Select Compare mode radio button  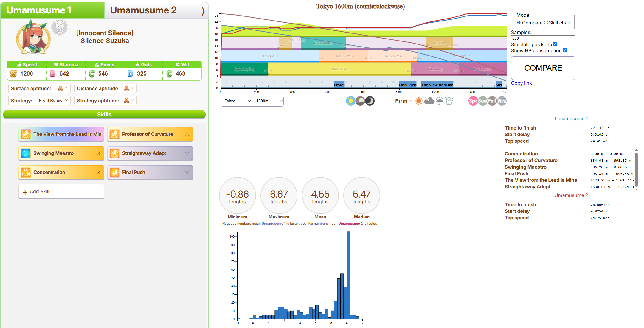(519, 23)
